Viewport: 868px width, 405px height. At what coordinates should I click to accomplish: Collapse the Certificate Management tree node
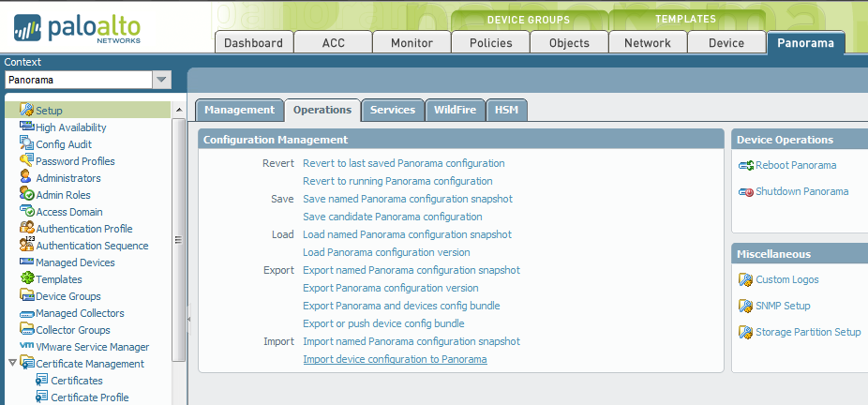pyautogui.click(x=13, y=363)
